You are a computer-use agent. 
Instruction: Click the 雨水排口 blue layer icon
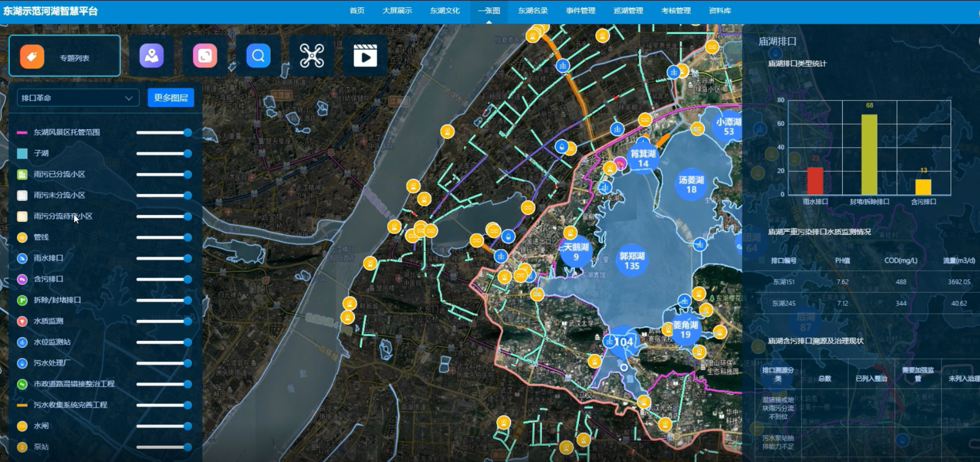point(22,258)
